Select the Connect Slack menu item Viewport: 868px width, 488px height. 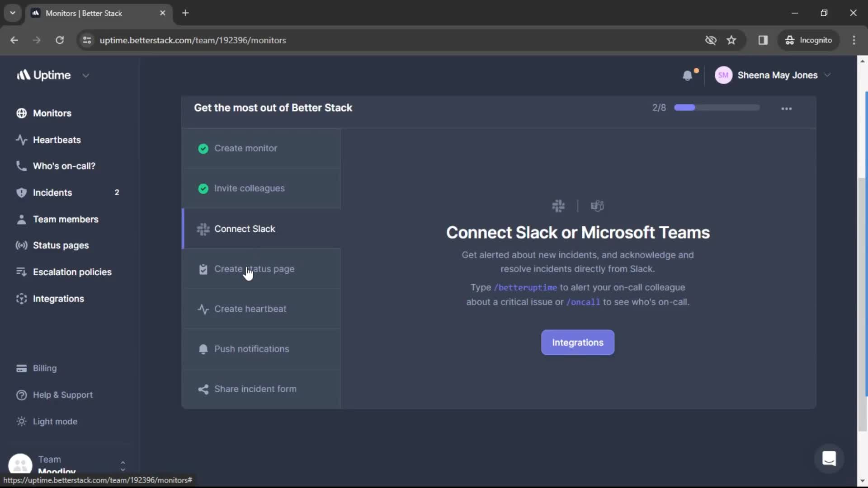pyautogui.click(x=245, y=229)
